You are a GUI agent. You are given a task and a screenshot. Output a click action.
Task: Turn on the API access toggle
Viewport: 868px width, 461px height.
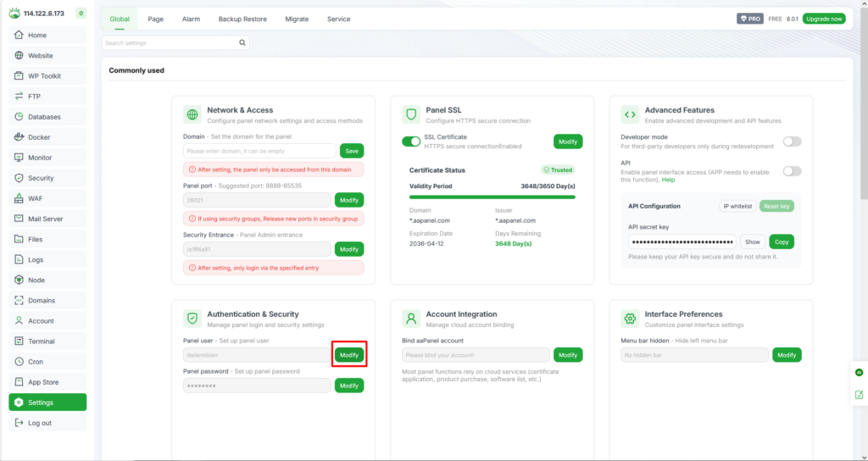click(792, 171)
